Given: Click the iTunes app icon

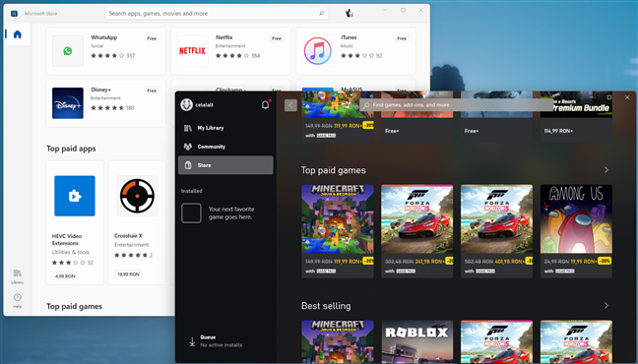Looking at the screenshot, I should click(x=318, y=51).
